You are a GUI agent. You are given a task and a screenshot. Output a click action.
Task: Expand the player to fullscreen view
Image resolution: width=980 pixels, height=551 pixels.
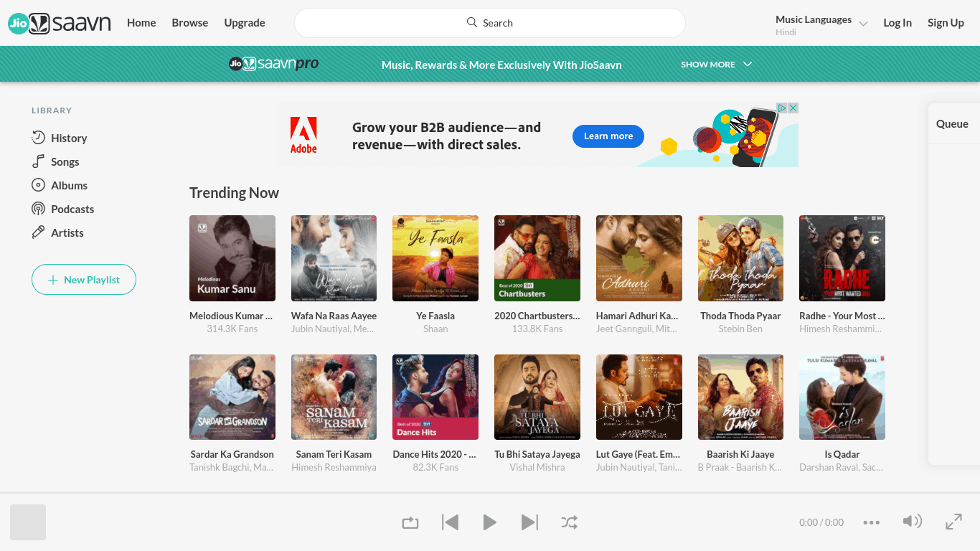[953, 522]
